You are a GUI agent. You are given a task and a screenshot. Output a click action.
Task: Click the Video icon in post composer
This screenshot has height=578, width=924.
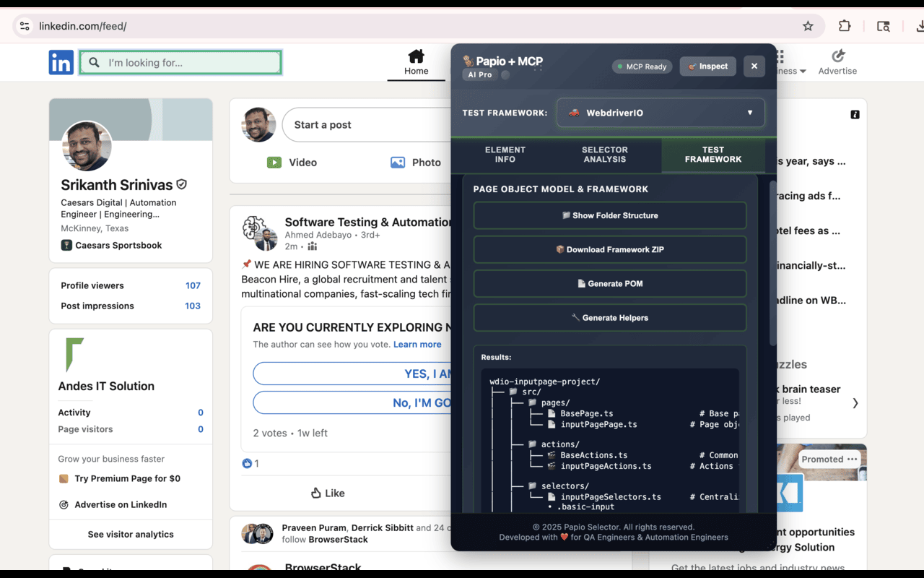[x=274, y=163]
